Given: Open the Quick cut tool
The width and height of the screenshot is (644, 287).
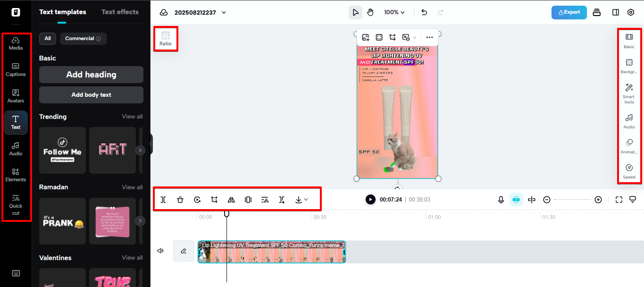Looking at the screenshot, I should point(16,204).
